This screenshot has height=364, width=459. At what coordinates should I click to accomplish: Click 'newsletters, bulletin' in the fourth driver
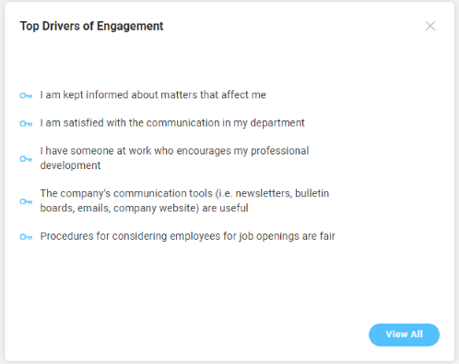pos(282,194)
